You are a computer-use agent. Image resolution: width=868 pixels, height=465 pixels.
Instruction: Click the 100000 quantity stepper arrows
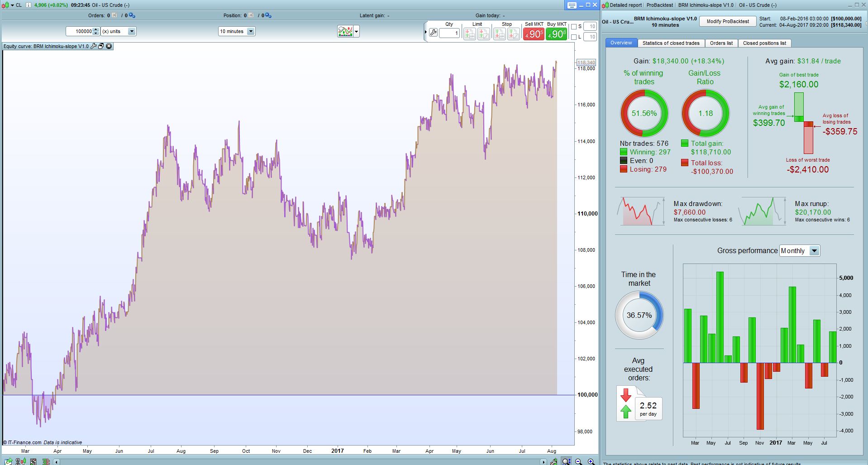(x=95, y=31)
